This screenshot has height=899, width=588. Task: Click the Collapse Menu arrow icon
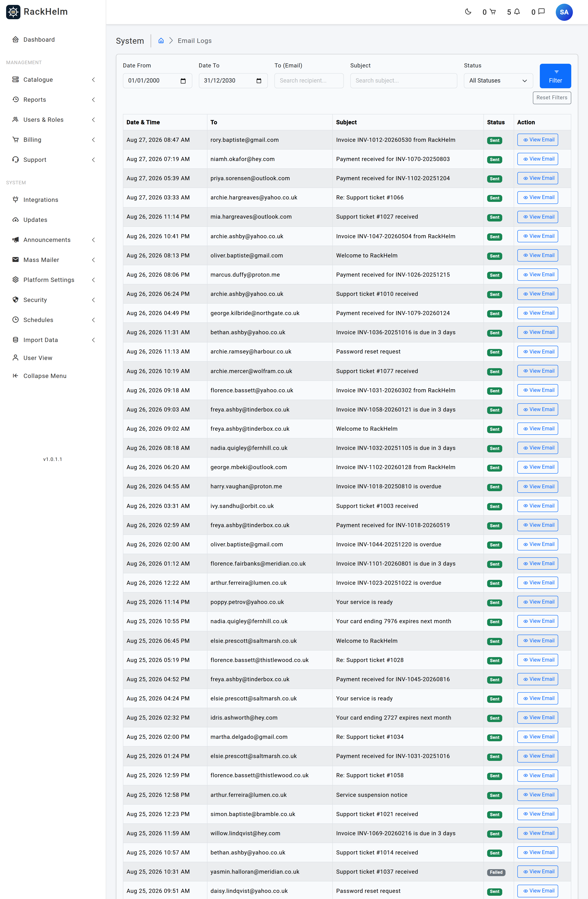click(x=16, y=376)
